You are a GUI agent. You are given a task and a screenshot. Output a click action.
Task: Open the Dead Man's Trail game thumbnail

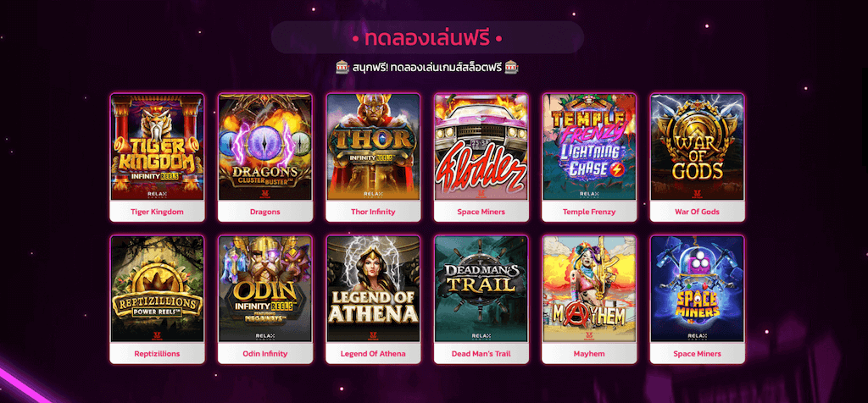[481, 289]
